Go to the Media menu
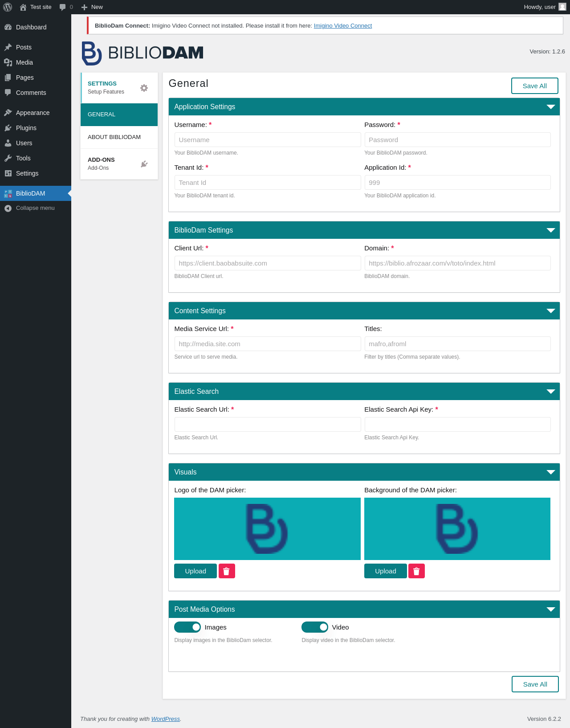Viewport: 570px width, 728px height. point(36,62)
